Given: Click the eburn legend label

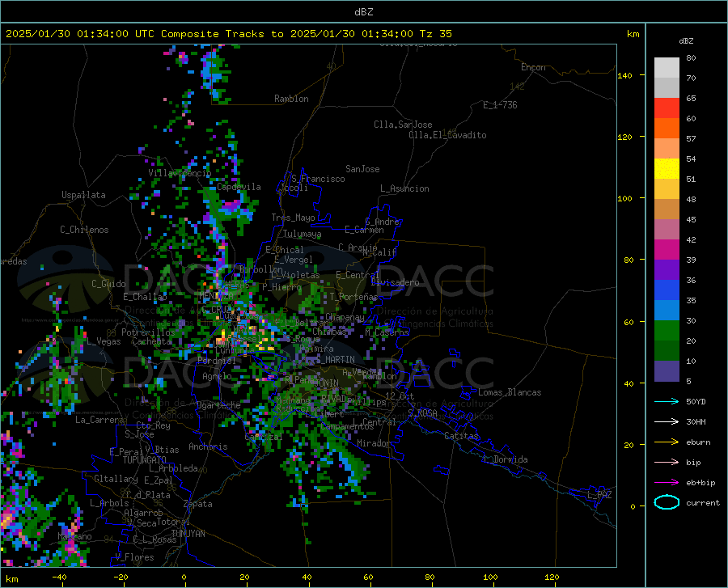Looking at the screenshot, I should click(698, 442).
